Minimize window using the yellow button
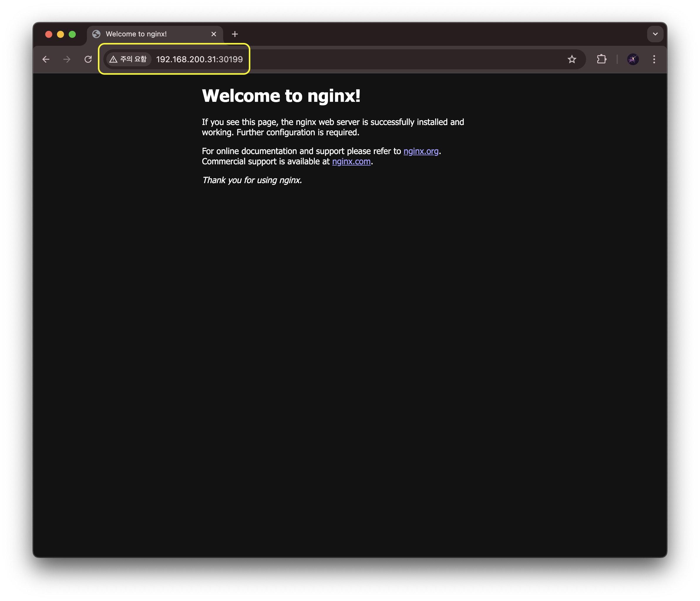The image size is (700, 601). [60, 34]
